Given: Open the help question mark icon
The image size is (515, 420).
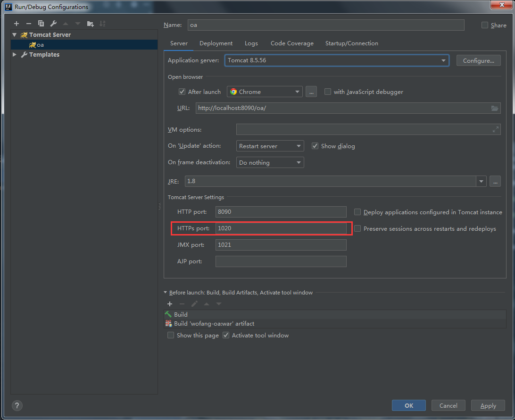Looking at the screenshot, I should [x=17, y=405].
